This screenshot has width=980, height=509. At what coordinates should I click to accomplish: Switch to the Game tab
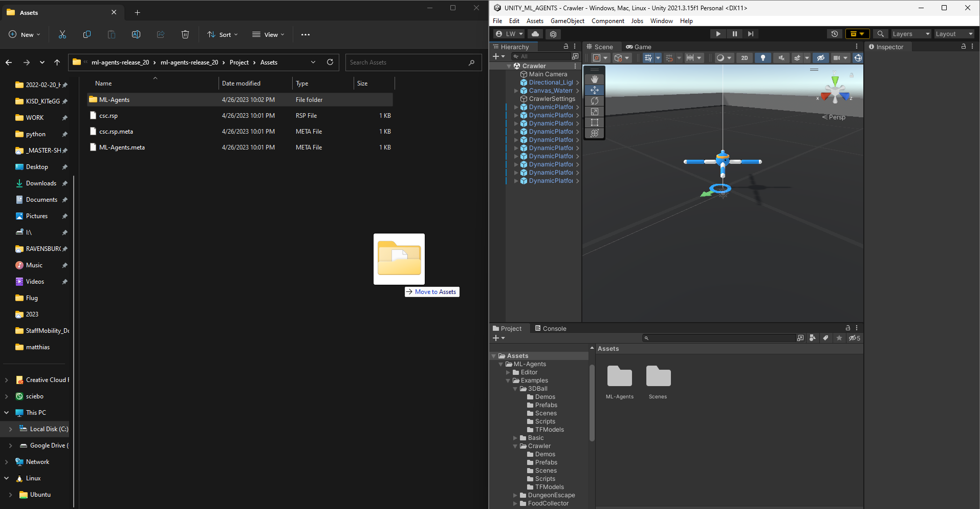[x=639, y=47]
